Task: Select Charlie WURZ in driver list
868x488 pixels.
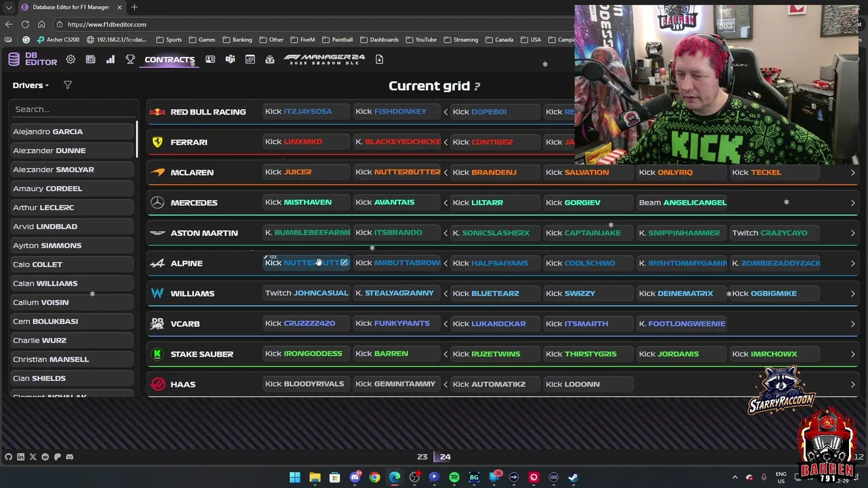Action: tap(72, 340)
